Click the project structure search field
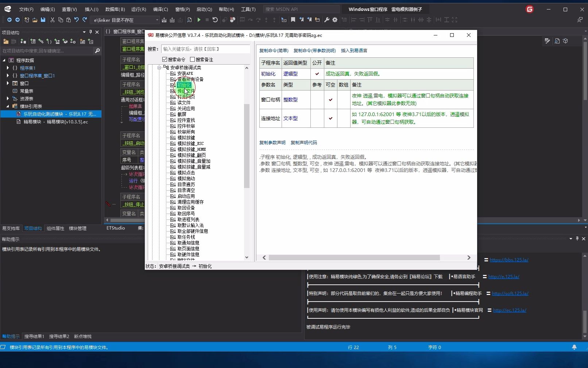 [47, 51]
